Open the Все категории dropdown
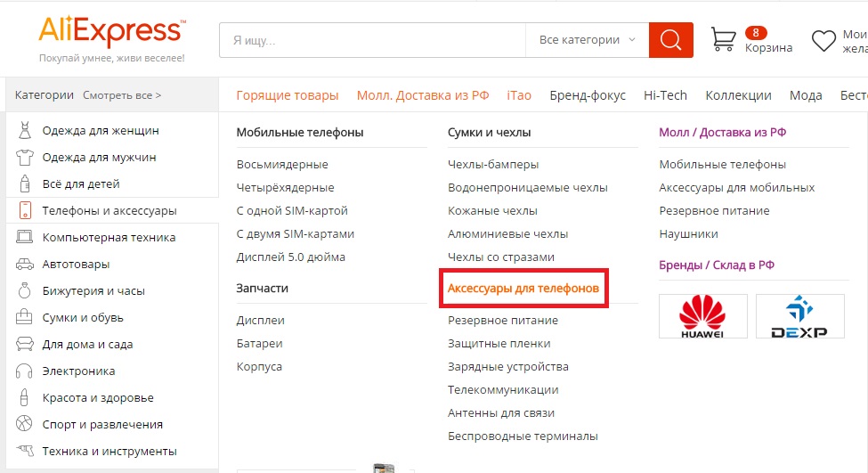Image resolution: width=868 pixels, height=473 pixels. tap(587, 40)
